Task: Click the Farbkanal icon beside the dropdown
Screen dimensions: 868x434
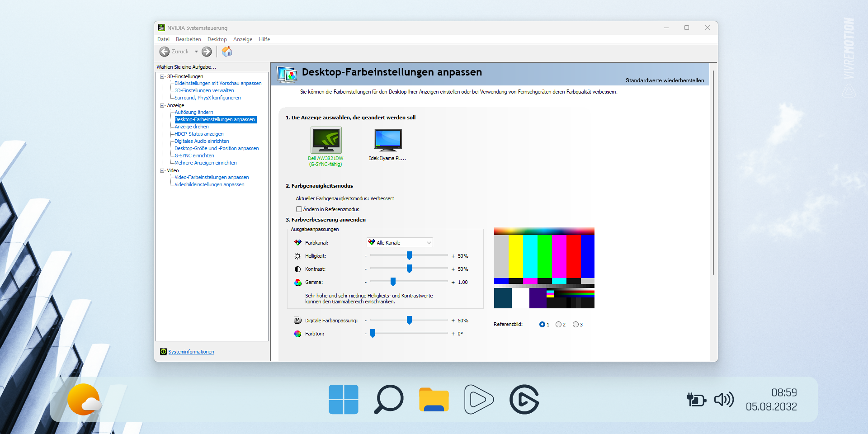Action: click(x=297, y=242)
